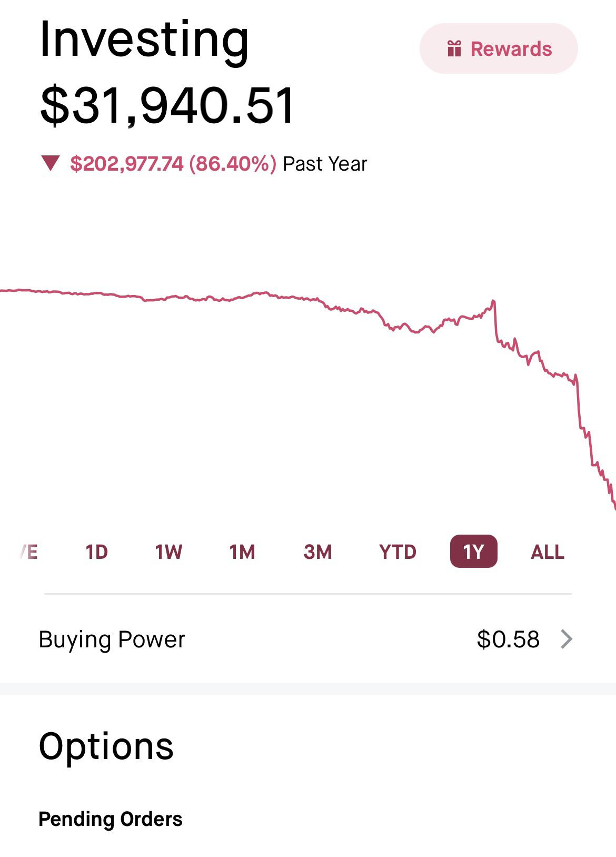This screenshot has width=616, height=857.
Task: Tap the $202,977.74 (86.40%) loss text
Action: (173, 164)
